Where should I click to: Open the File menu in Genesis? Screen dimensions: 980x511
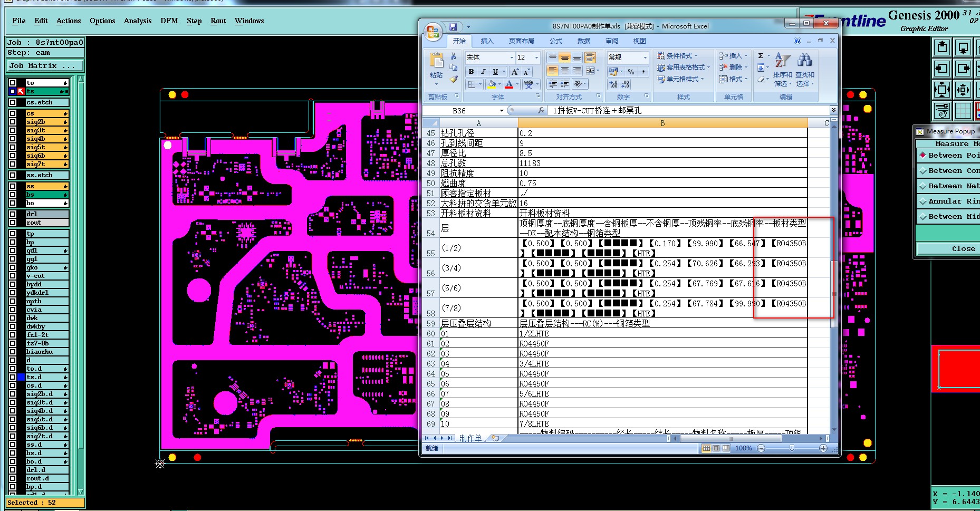tap(19, 21)
